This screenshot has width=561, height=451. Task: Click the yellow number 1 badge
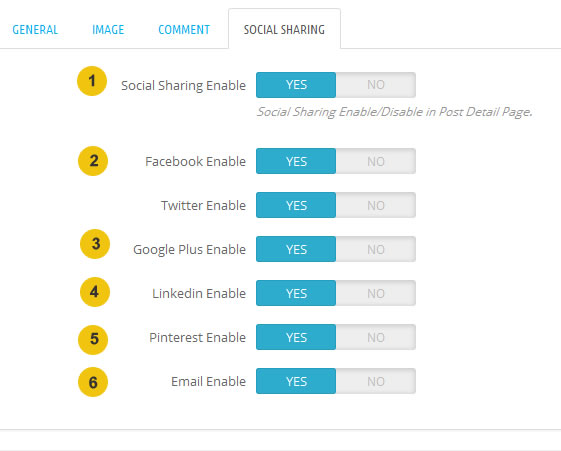coord(92,81)
